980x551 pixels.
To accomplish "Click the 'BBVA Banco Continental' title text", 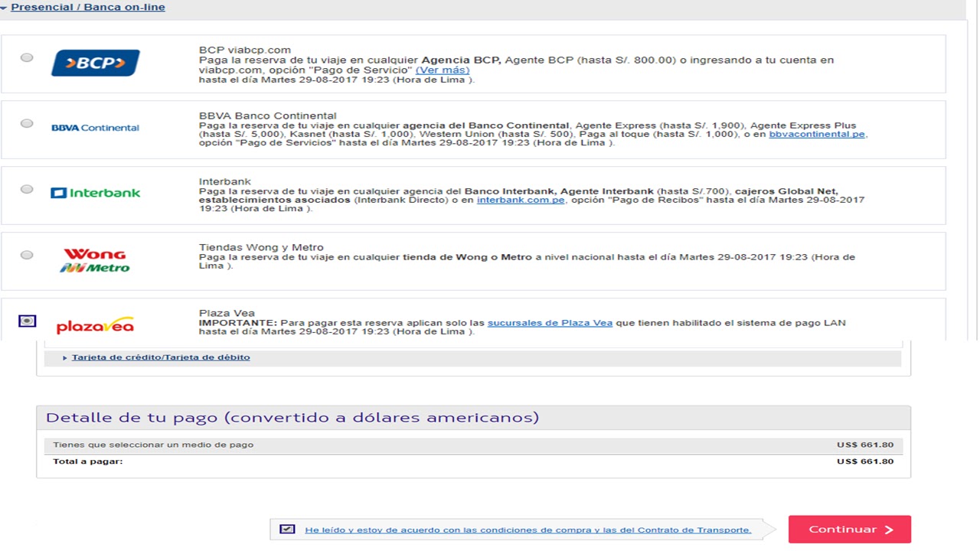I will point(268,116).
